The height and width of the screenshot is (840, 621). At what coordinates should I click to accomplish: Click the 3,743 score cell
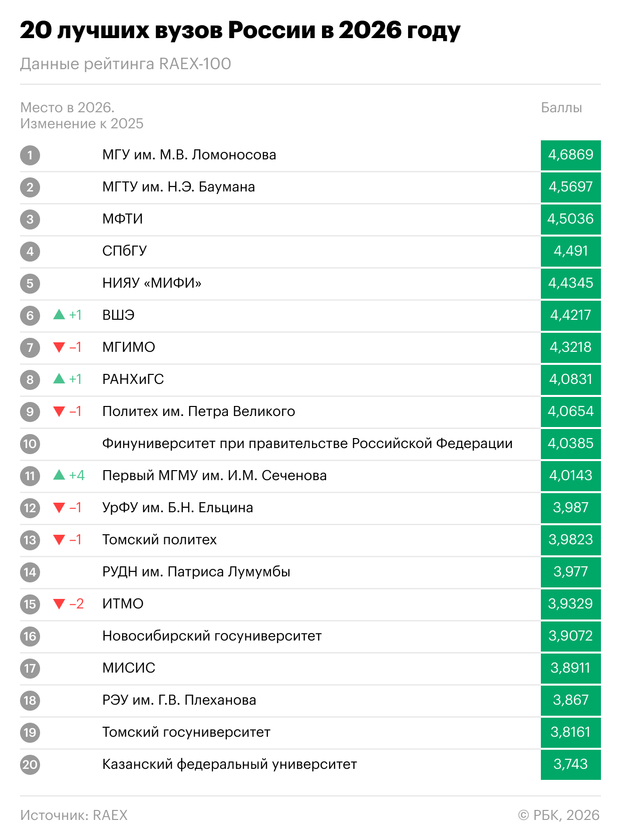click(571, 765)
